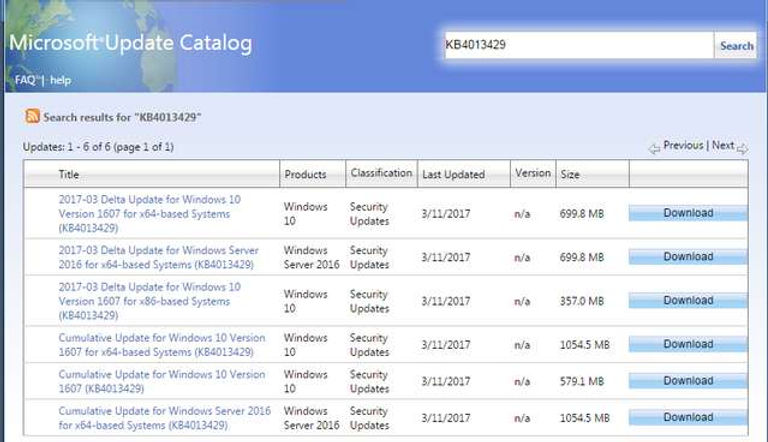Click 'Security Updates' in the first row

point(369,214)
